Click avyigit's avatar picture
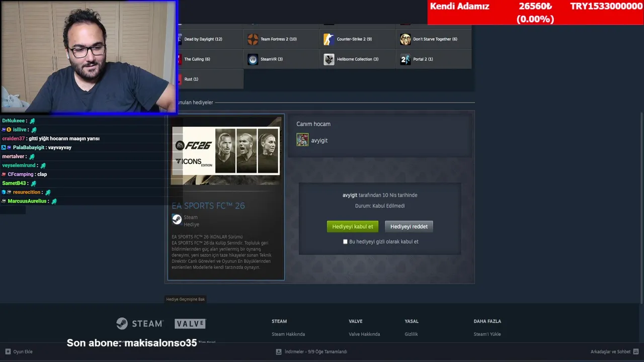This screenshot has height=362, width=644. 302,140
